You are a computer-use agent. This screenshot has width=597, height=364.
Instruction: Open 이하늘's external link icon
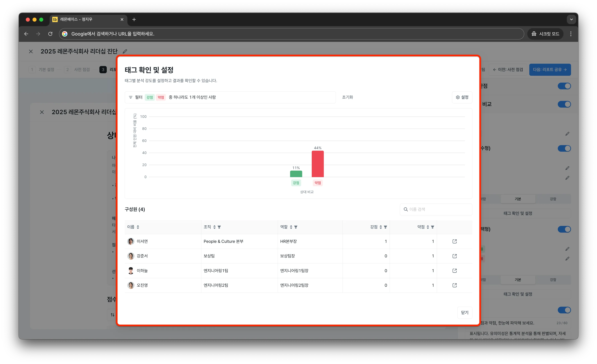click(454, 270)
